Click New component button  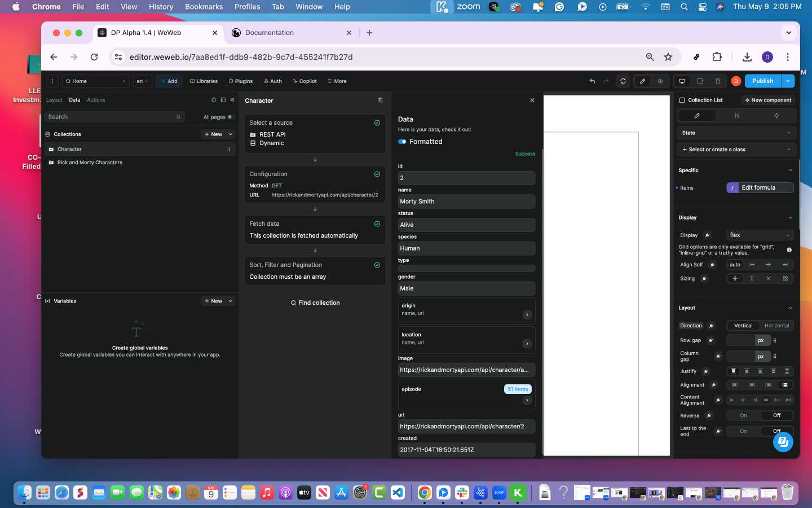coord(768,100)
